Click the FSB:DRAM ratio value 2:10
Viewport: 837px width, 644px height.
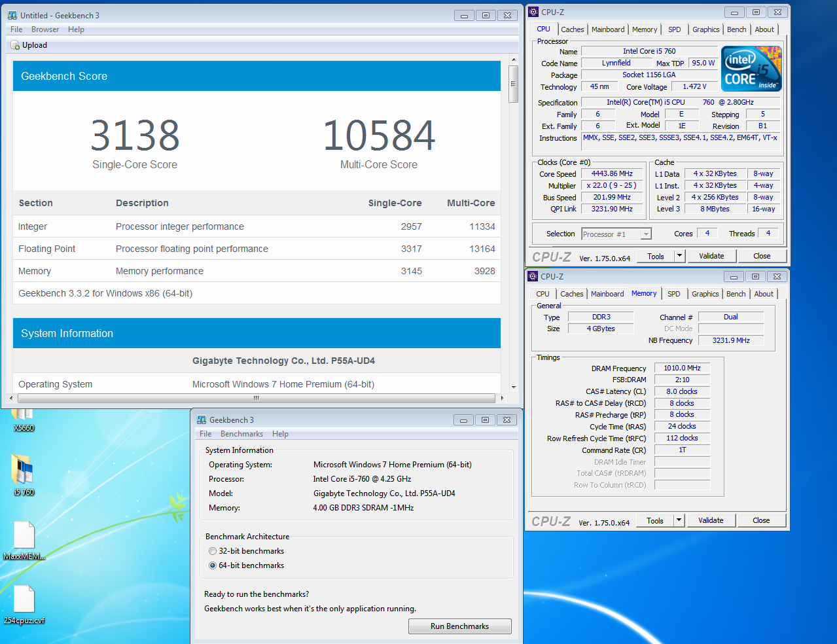[682, 380]
